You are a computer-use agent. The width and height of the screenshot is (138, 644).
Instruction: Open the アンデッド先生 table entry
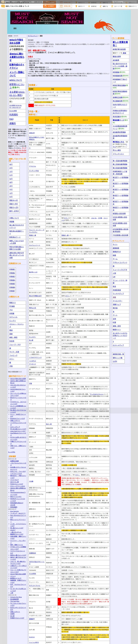(34, 171)
